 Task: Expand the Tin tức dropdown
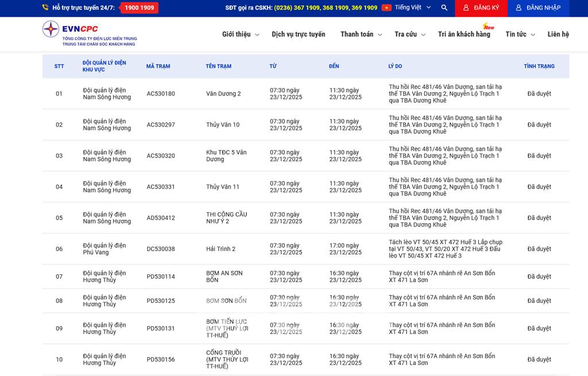pyautogui.click(x=520, y=34)
